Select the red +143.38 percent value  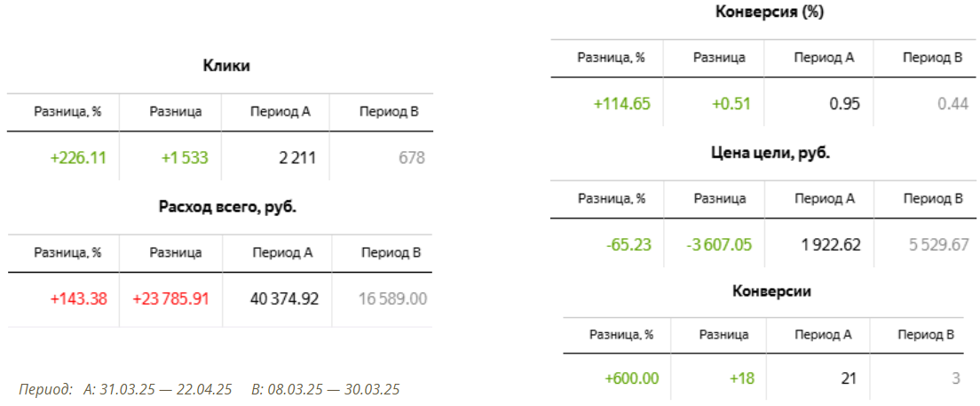[78, 299]
